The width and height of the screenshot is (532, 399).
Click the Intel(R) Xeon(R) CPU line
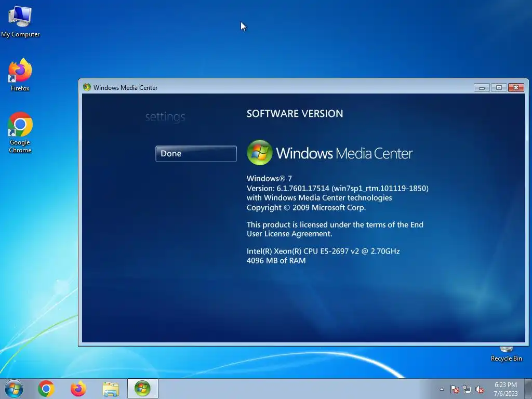pyautogui.click(x=323, y=251)
